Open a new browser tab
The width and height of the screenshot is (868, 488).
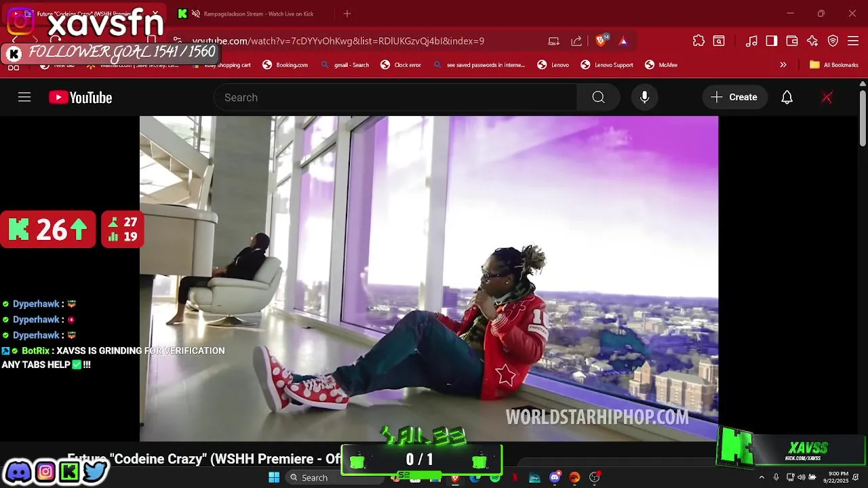(347, 14)
